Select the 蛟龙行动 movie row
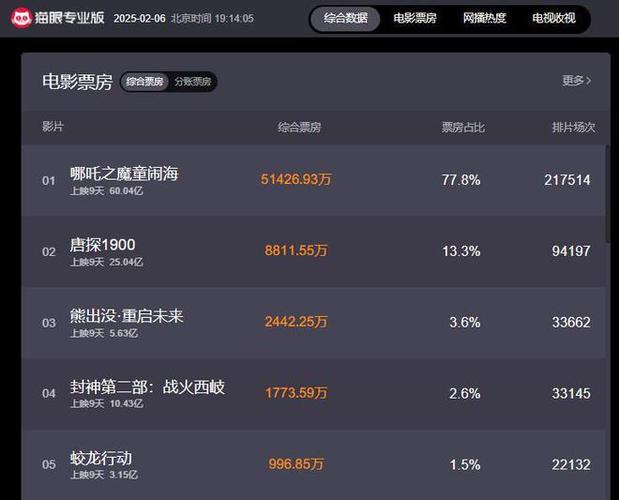Screen dimensions: 619x500 101,458
